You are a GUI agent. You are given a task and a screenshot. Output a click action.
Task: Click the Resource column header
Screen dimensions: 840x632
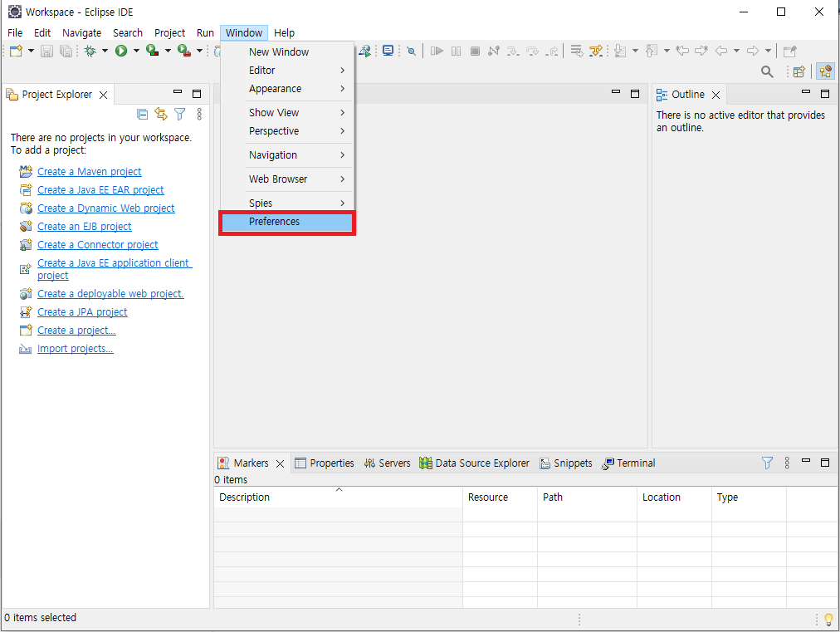pyautogui.click(x=500, y=497)
